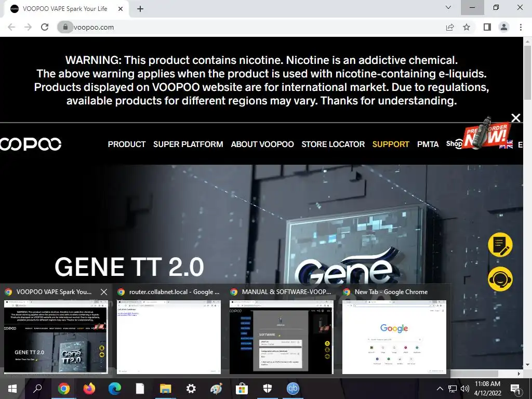Open File Explorer from taskbar
The height and width of the screenshot is (399, 532).
(x=166, y=389)
